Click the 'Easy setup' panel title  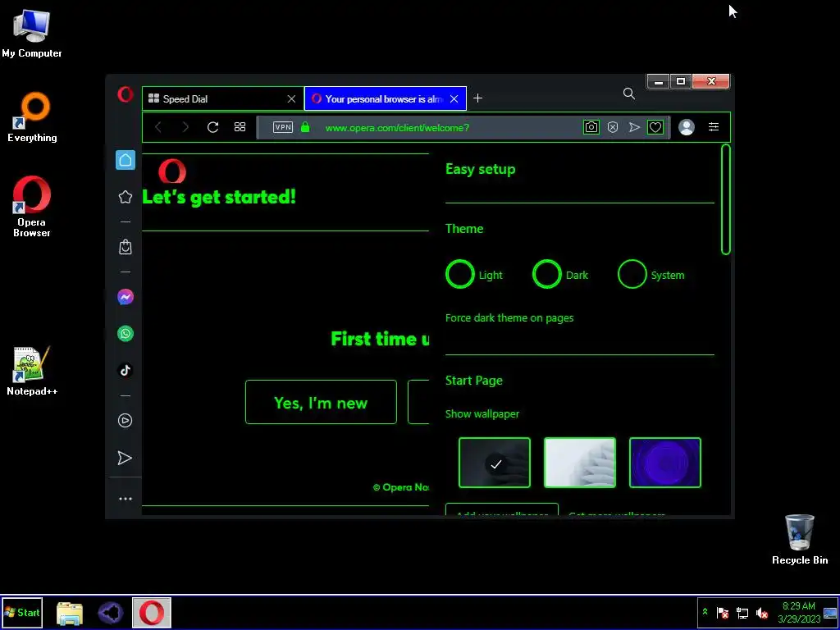(481, 169)
